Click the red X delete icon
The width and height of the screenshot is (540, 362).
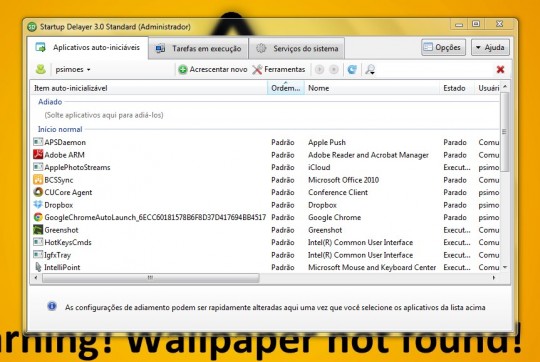tap(500, 70)
